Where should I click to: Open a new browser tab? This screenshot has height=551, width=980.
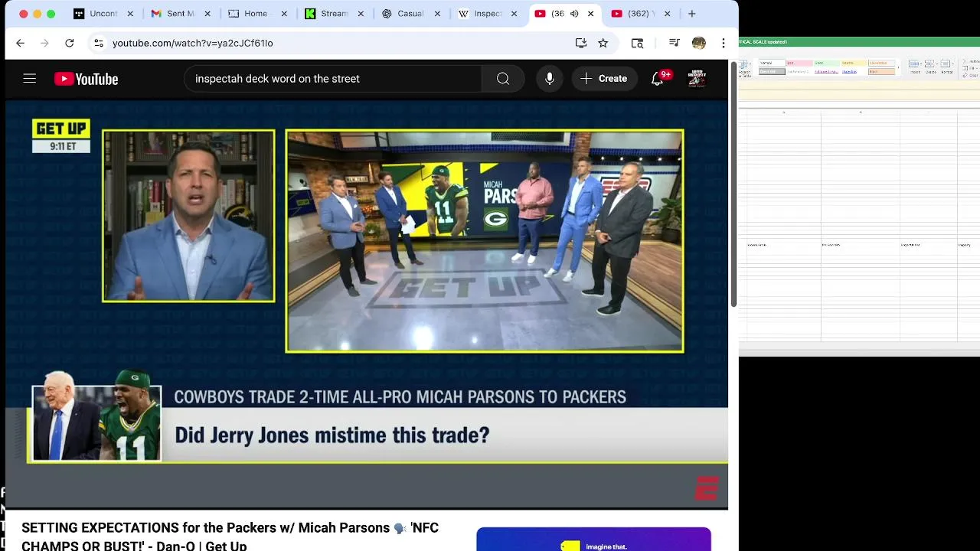tap(692, 14)
